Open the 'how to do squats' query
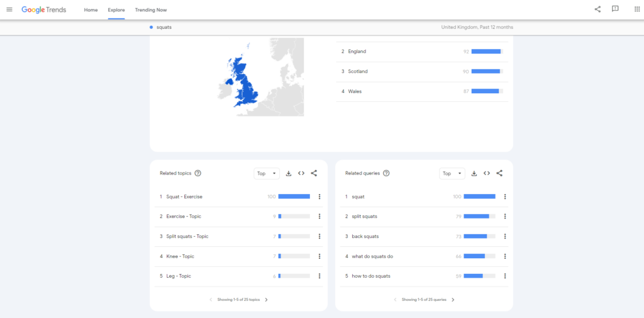The image size is (644, 318). 371,276
